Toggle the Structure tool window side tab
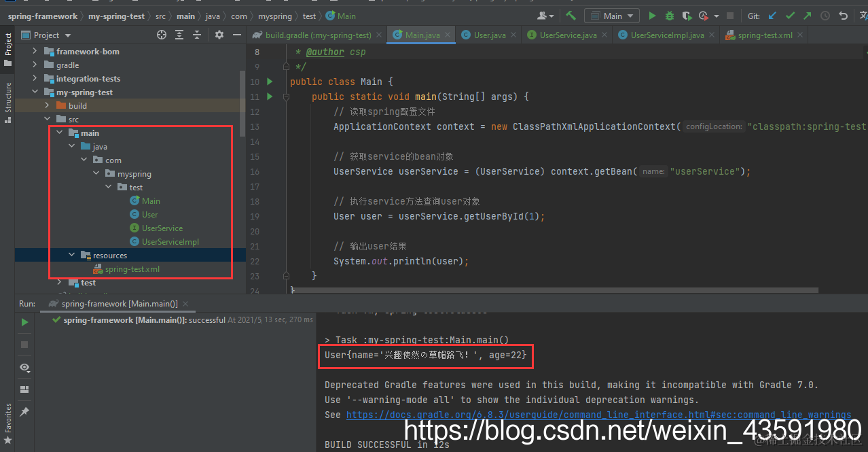 pos(7,102)
